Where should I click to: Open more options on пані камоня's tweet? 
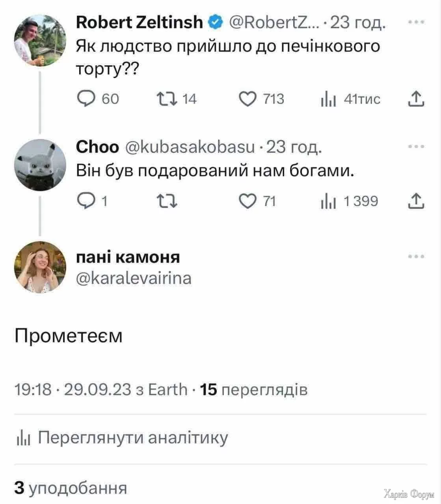click(x=416, y=257)
